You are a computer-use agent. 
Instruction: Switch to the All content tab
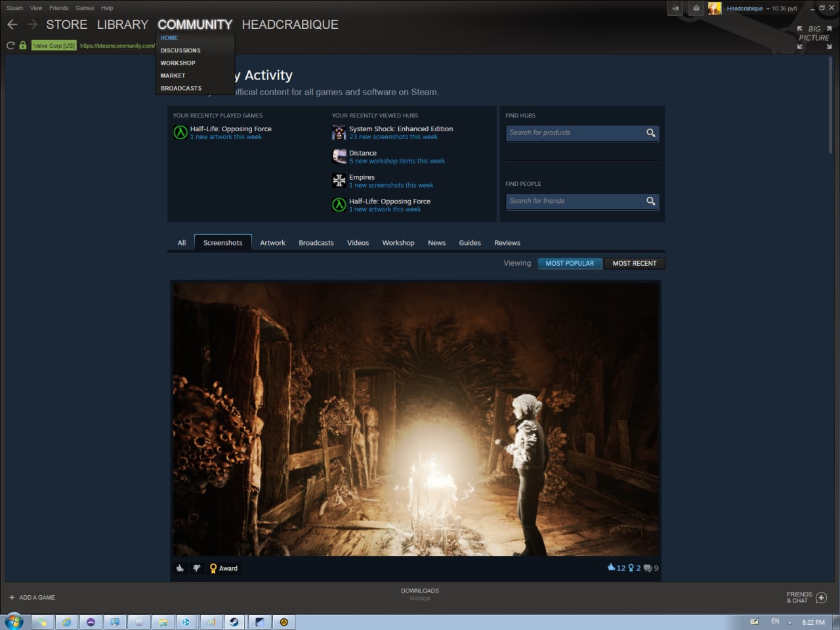point(182,243)
